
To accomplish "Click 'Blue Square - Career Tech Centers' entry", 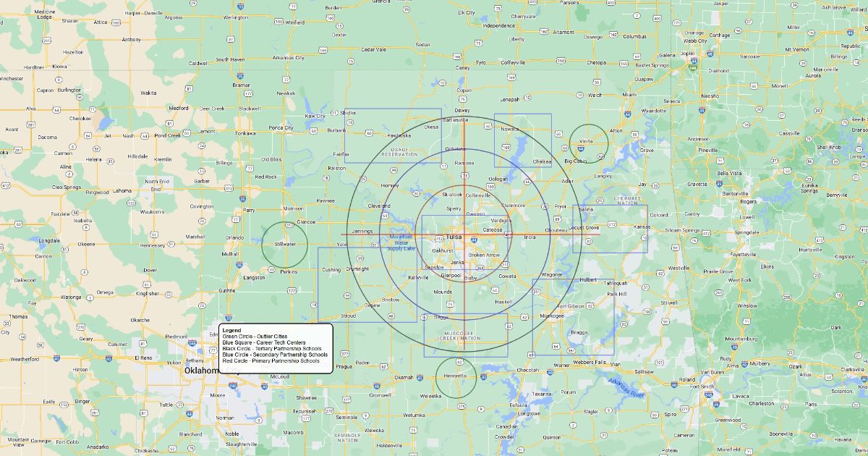I will pyautogui.click(x=264, y=342).
